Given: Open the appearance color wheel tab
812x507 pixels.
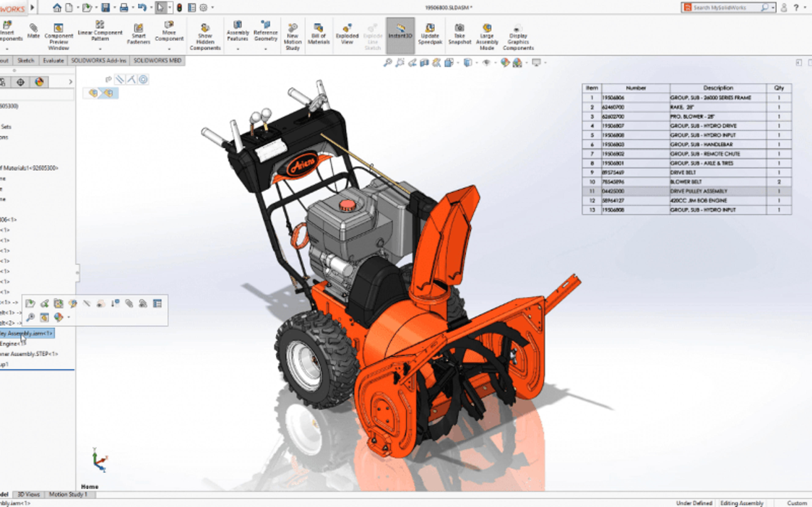Looking at the screenshot, I should click(x=39, y=82).
